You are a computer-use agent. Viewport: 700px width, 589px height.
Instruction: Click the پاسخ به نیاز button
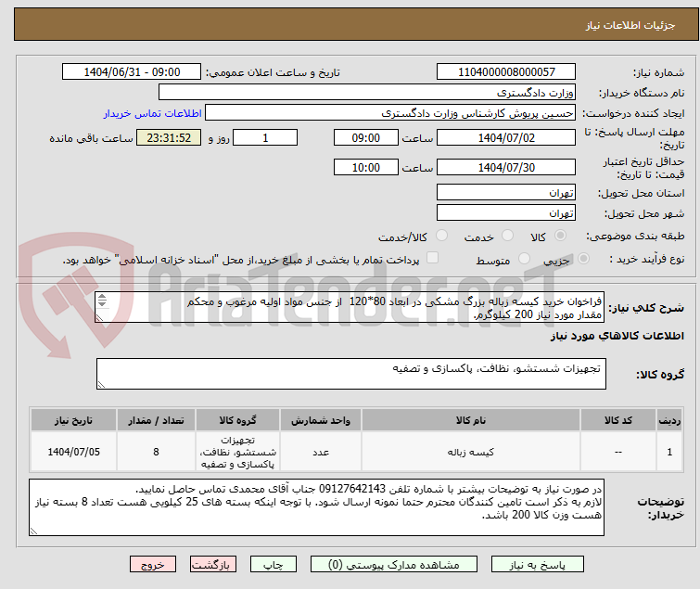tap(537, 565)
